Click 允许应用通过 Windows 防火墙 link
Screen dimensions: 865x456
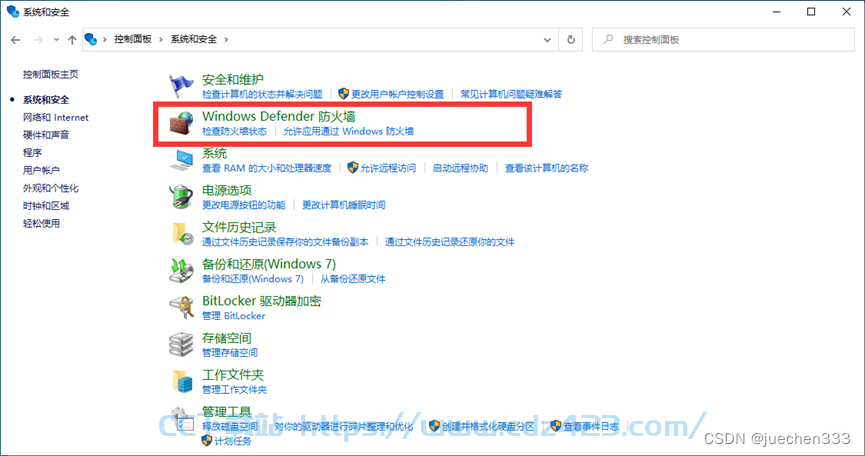pyautogui.click(x=349, y=131)
